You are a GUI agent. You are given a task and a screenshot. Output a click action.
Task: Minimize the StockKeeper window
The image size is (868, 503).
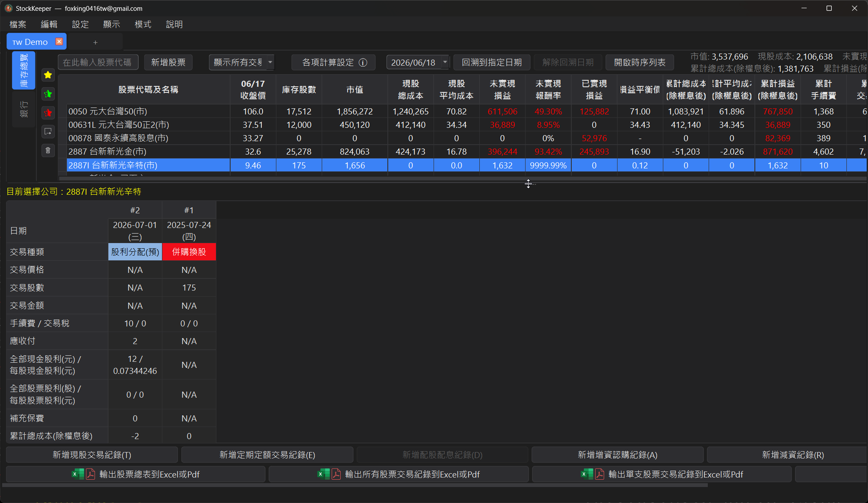pyautogui.click(x=804, y=8)
